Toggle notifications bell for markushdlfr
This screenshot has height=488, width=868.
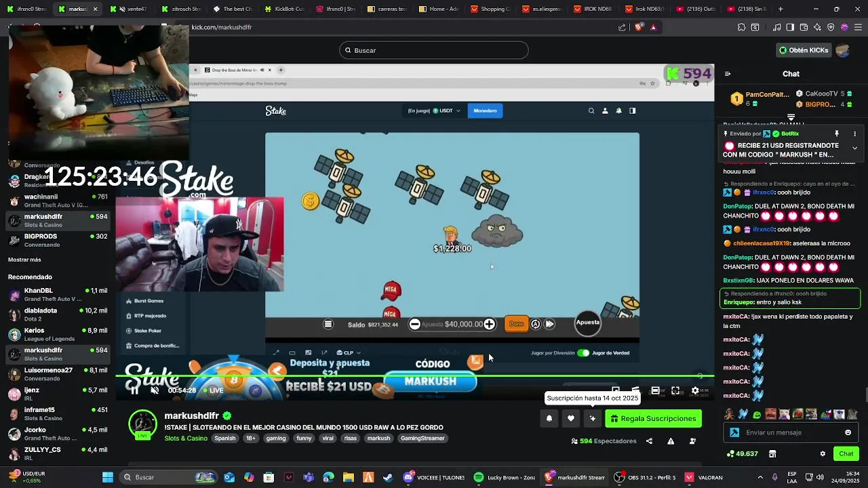pyautogui.click(x=549, y=419)
